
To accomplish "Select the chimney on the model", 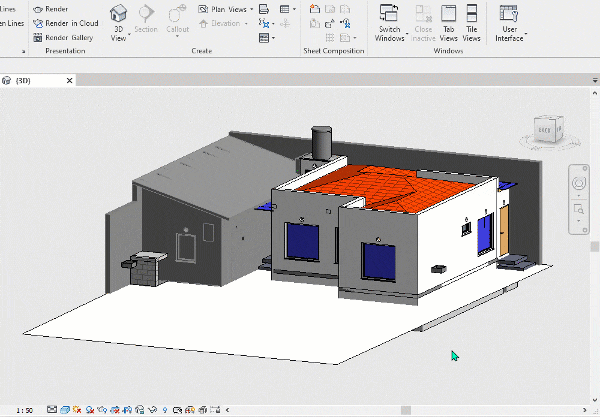I will [321, 143].
